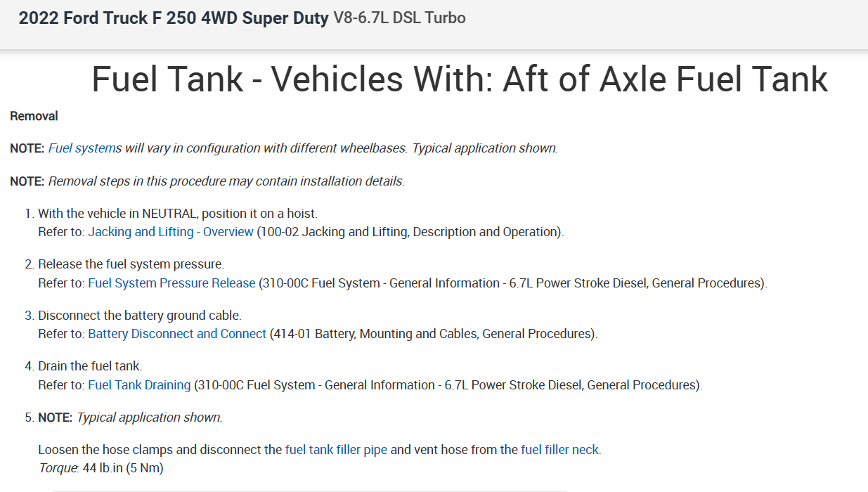This screenshot has width=868, height=492.
Task: Click 'Disconnect the battery ground cable' step text
Action: pyautogui.click(x=139, y=316)
